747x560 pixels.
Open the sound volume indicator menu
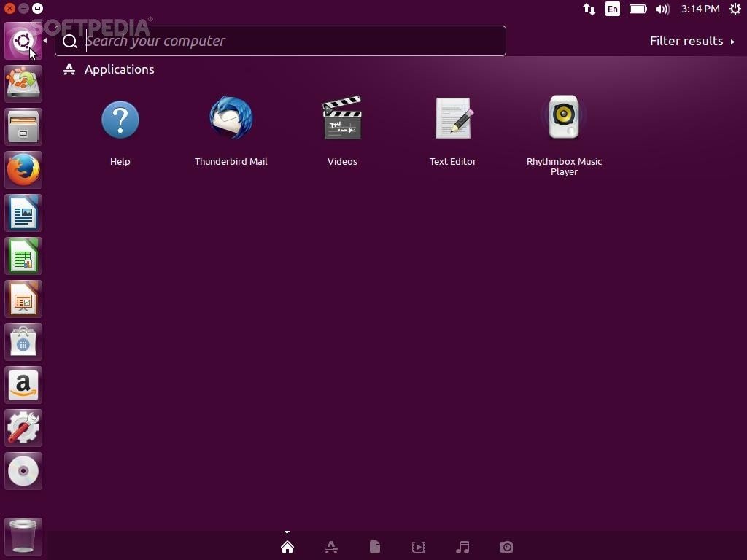662,9
